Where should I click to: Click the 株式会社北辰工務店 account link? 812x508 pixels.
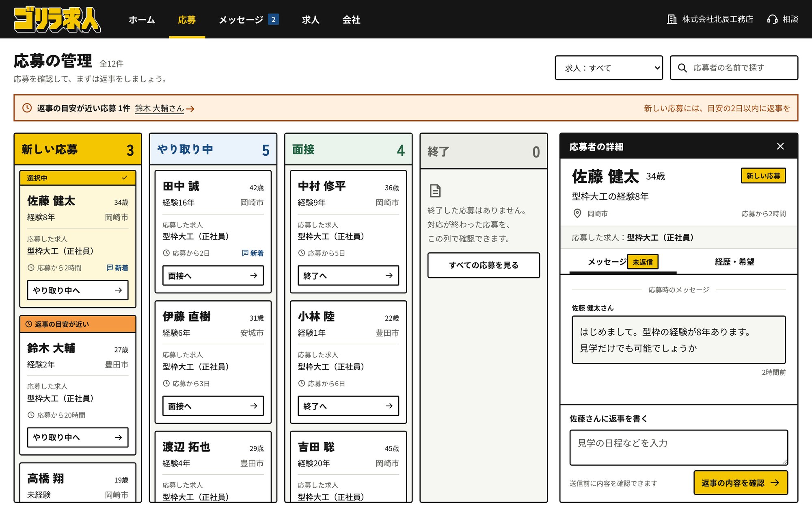(x=710, y=19)
